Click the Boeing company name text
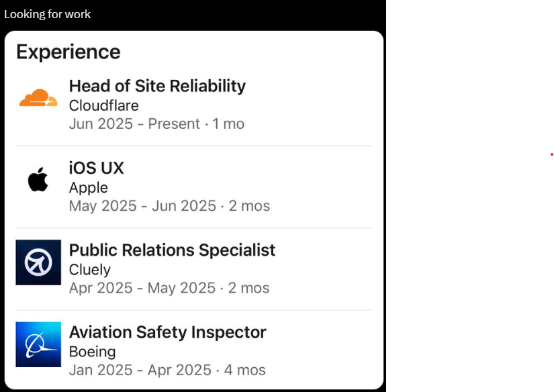 pos(92,351)
